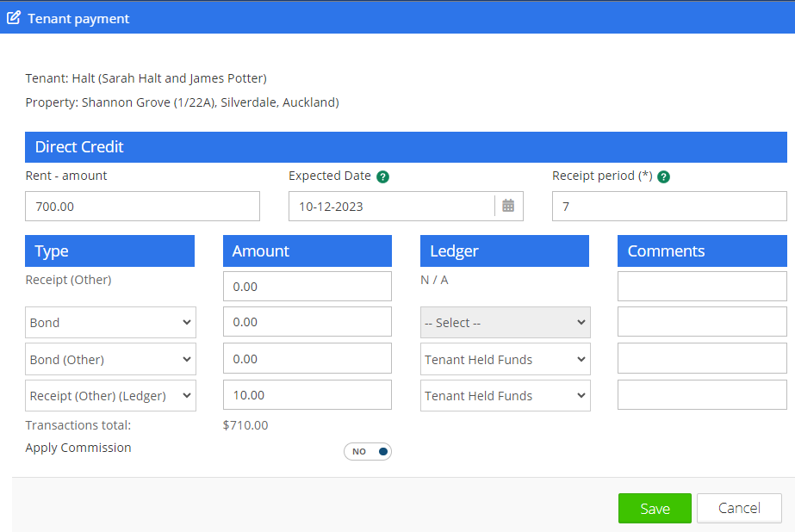Click the Receipt (Other) amount field

click(307, 287)
